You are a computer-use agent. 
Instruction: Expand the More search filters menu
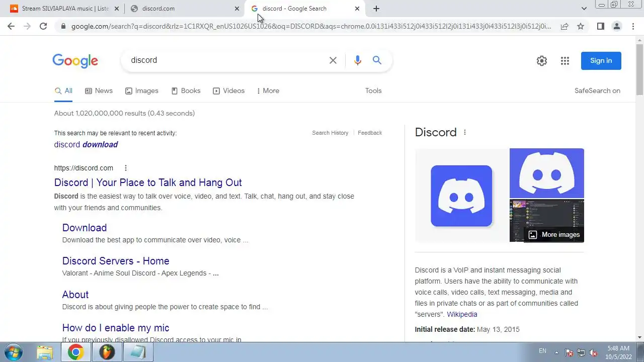click(x=268, y=91)
